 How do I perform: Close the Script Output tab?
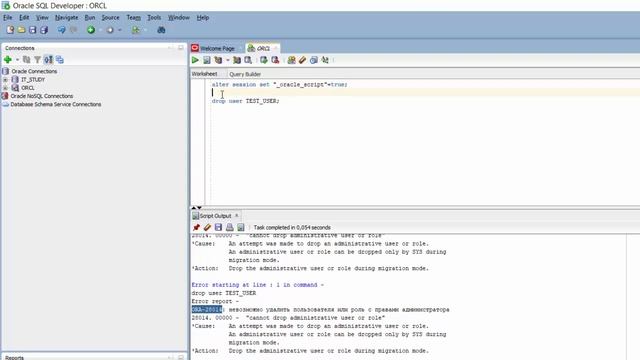pos(237,215)
